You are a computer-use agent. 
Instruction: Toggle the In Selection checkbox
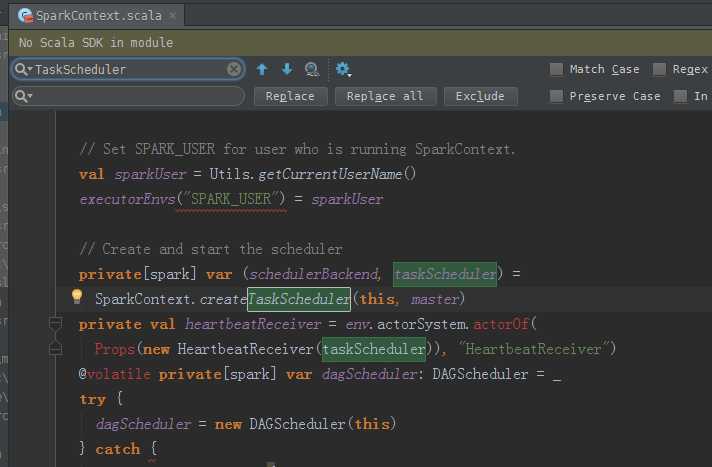(680, 96)
